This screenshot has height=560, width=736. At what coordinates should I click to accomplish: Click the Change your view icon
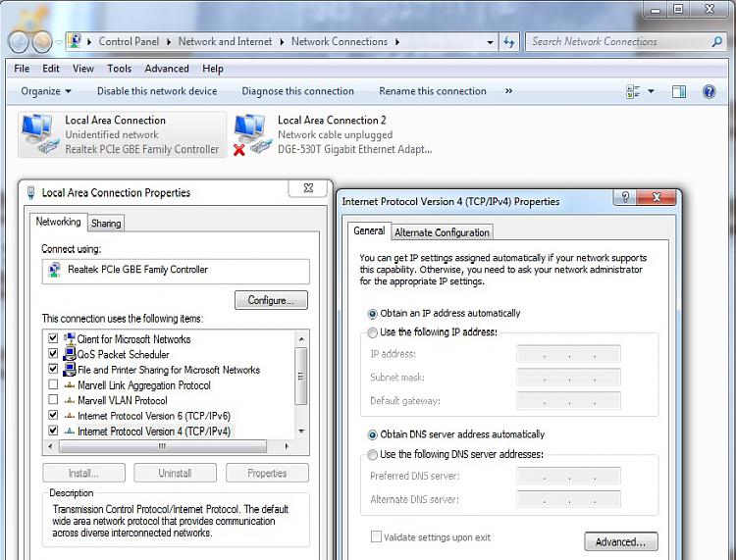(633, 91)
